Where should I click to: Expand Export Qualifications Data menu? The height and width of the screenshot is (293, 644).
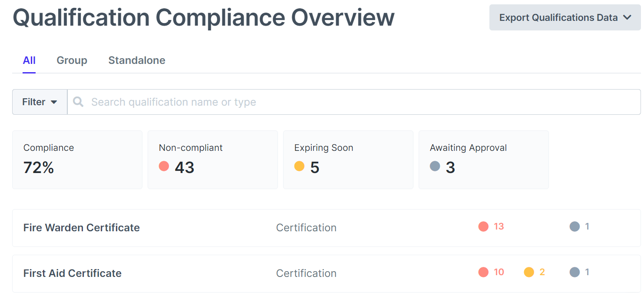point(558,17)
